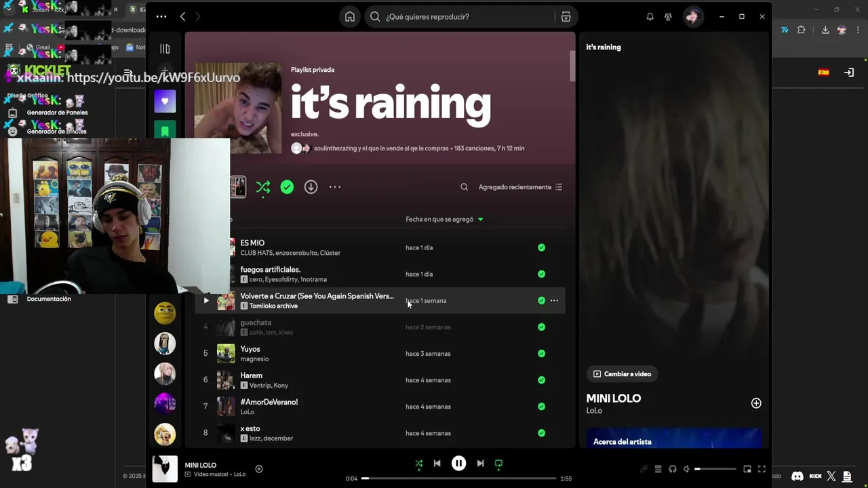This screenshot has height=488, width=868.
Task: Toggle saved check for 'Harem'
Action: (541, 380)
